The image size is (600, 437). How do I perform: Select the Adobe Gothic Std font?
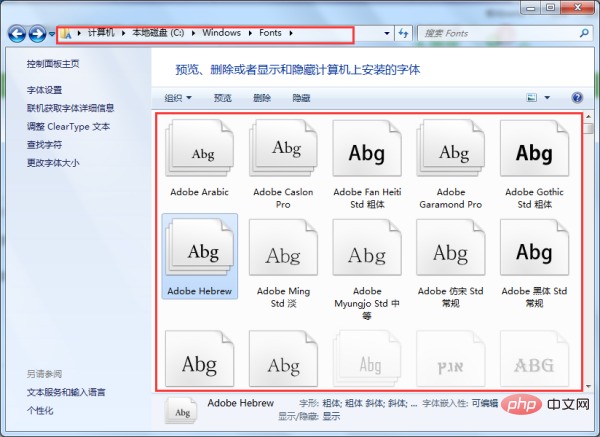point(534,153)
